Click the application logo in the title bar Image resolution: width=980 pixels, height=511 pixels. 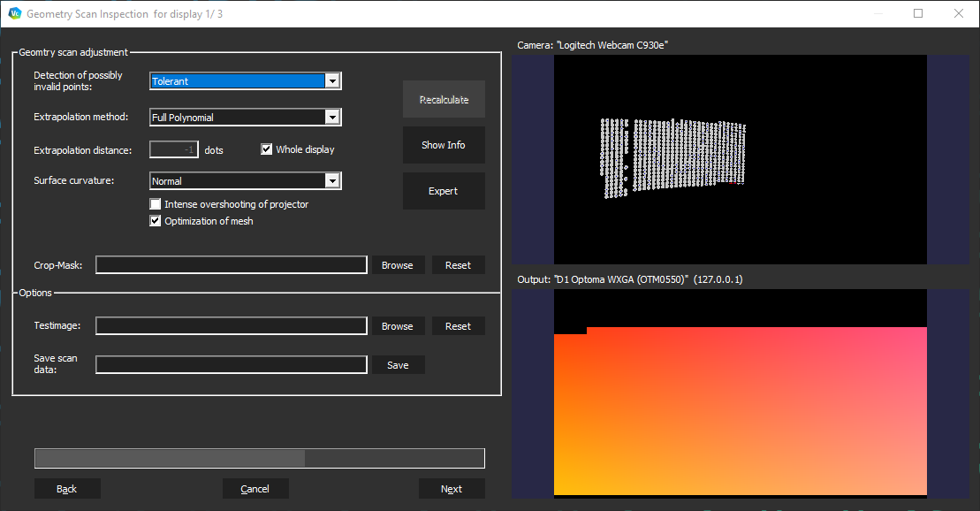click(15, 13)
